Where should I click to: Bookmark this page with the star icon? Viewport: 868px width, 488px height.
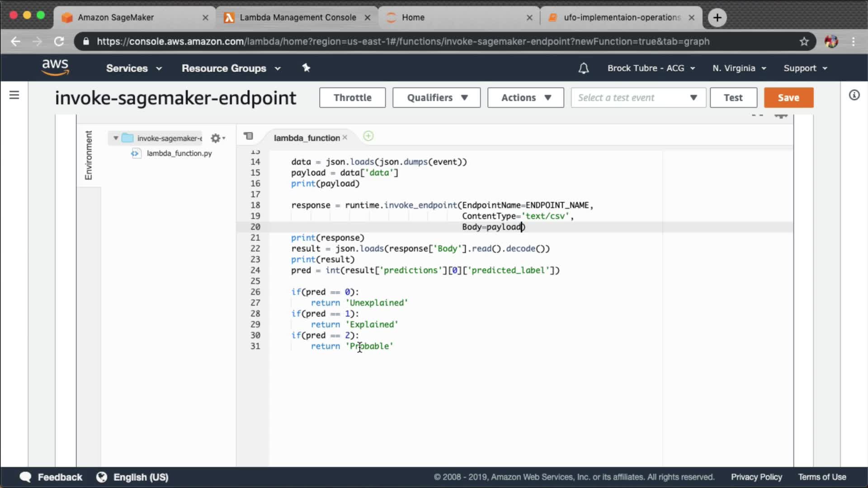point(804,42)
